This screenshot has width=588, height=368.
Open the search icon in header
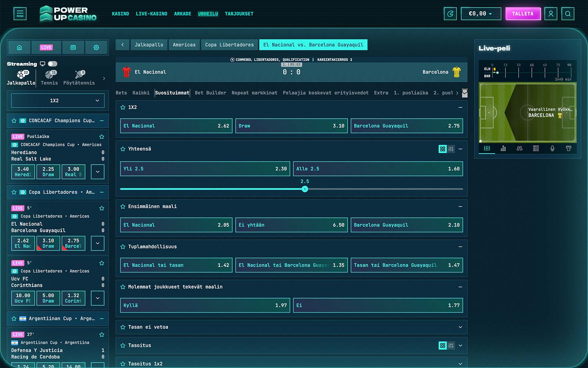click(568, 14)
